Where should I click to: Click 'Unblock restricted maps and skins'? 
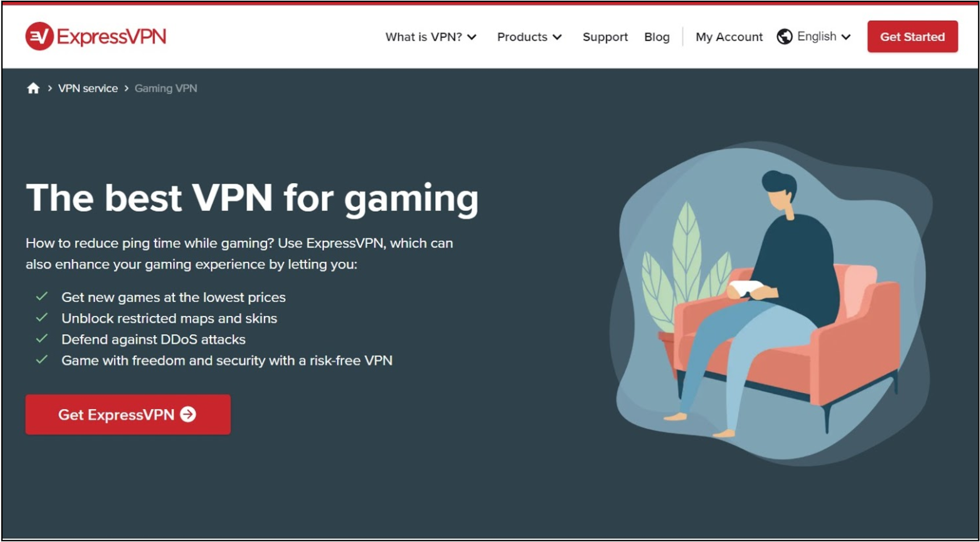169,318
